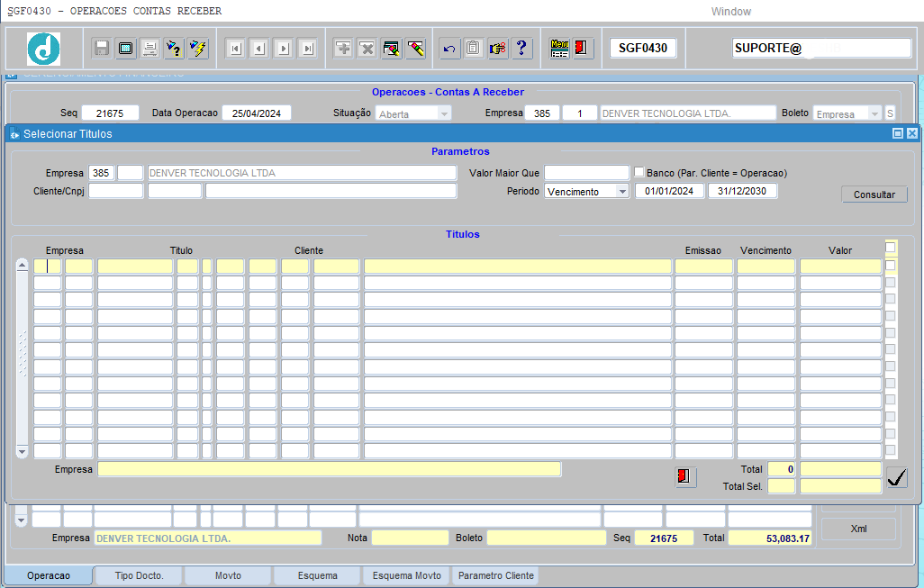This screenshot has width=924, height=588.
Task: Close the Selecionar Titulos dialog
Action: (911, 134)
